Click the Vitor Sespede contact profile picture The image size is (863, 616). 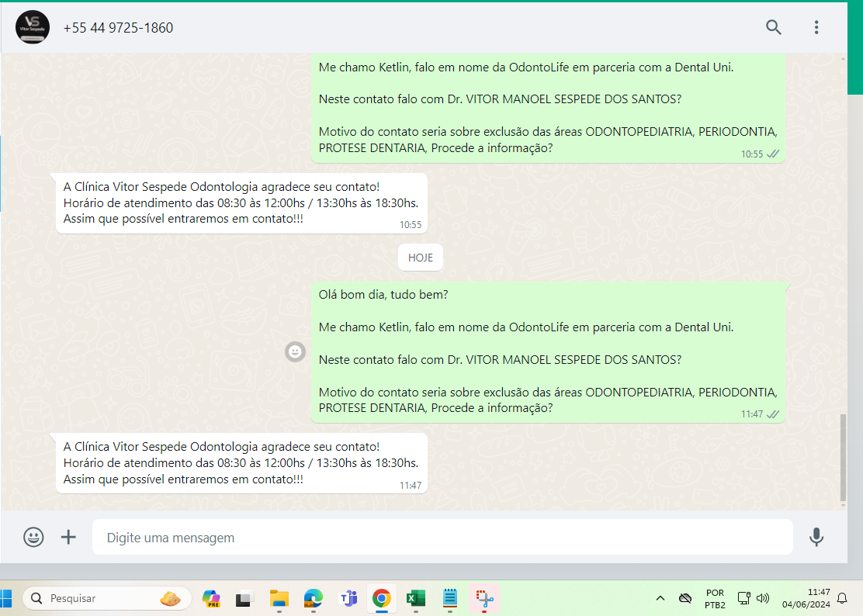click(x=33, y=28)
